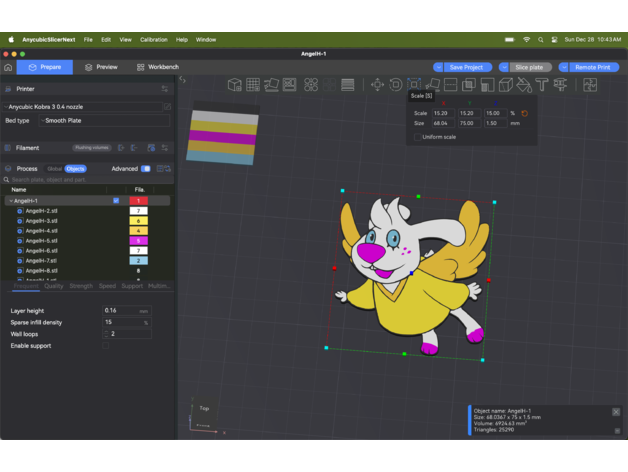Edit the printer preset pencil icon

167,107
